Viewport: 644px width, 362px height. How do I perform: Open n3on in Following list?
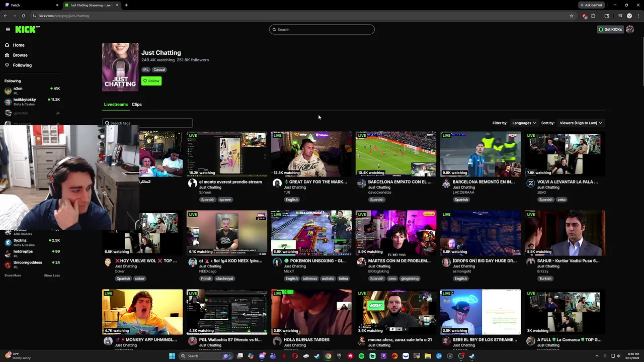pyautogui.click(x=32, y=90)
